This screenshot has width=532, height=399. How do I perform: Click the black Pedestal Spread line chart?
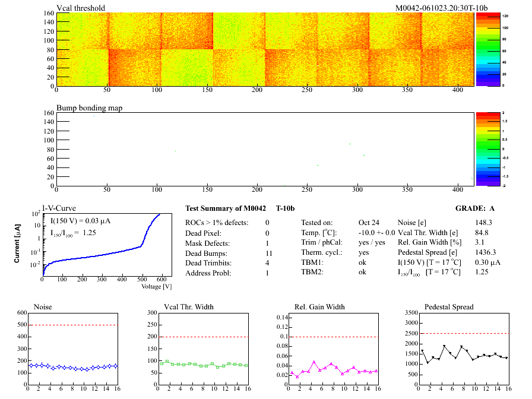click(x=464, y=349)
